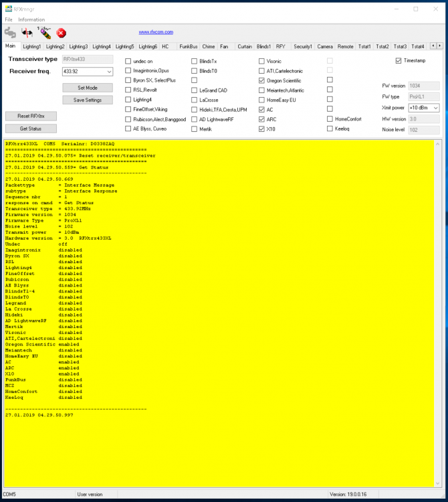Screen dimensions: 448x502
Task: Switch to the Security1 tab
Action: (303, 46)
